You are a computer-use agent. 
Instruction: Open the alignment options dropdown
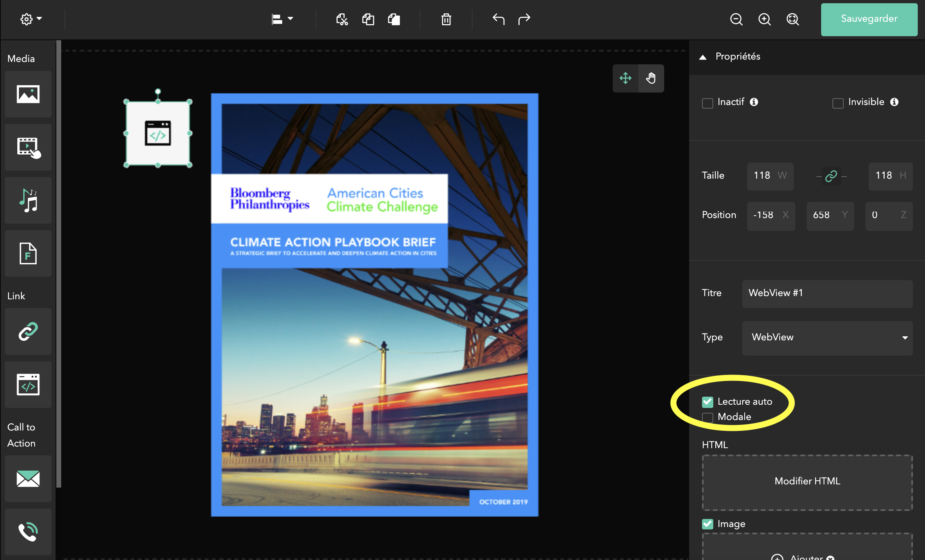point(282,19)
